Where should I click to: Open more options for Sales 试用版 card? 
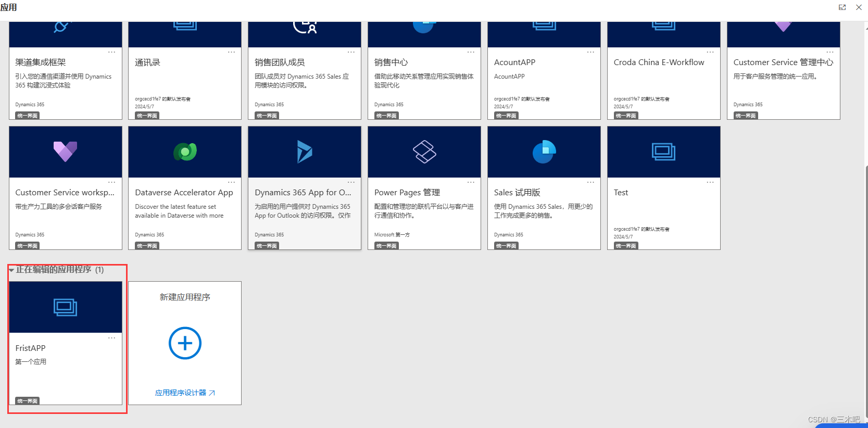point(590,182)
